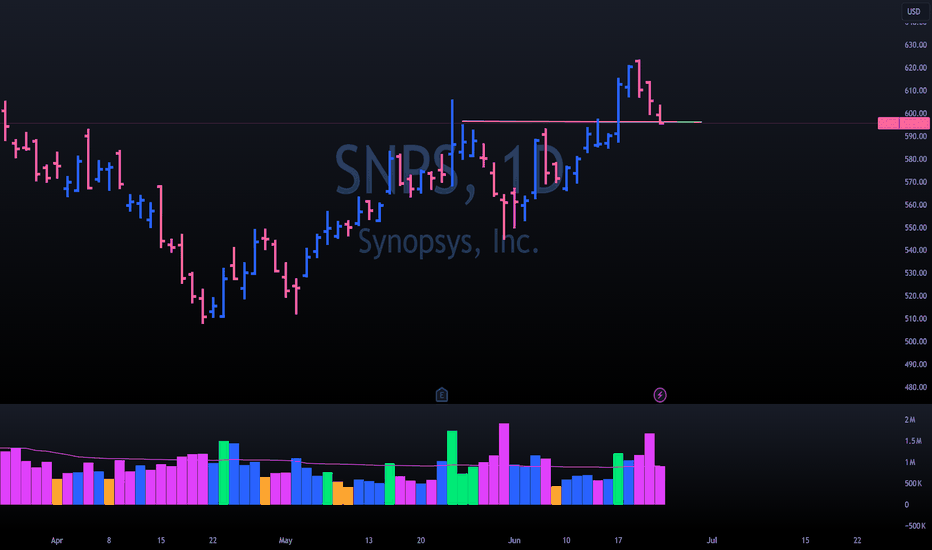Click the 620.00 price axis label
Screen dimensions: 932x550
click(x=915, y=68)
